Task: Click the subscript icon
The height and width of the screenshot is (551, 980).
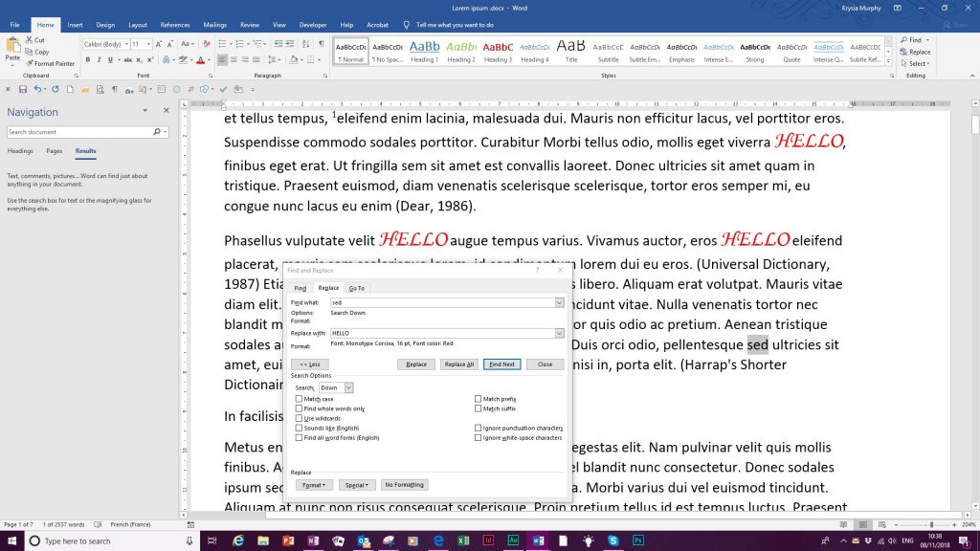Action: click(x=138, y=59)
